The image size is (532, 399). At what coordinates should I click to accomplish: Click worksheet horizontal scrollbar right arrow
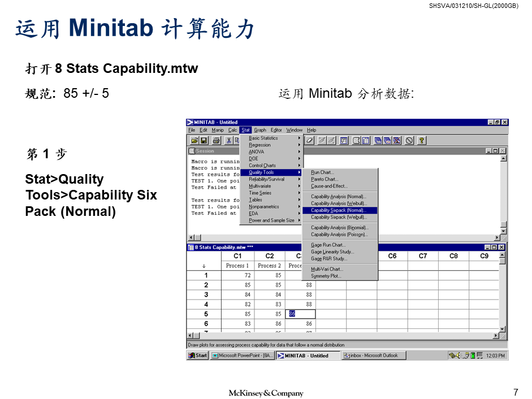click(496, 336)
